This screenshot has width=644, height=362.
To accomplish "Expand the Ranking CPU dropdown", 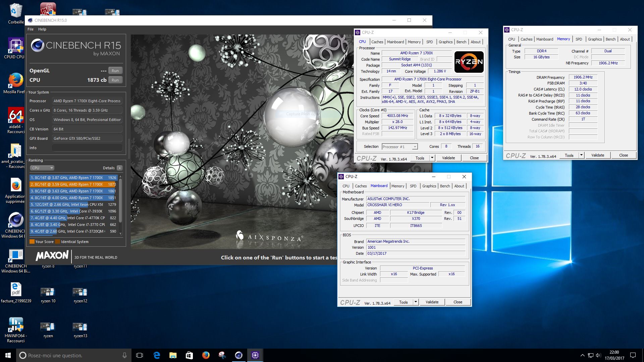I will point(42,168).
